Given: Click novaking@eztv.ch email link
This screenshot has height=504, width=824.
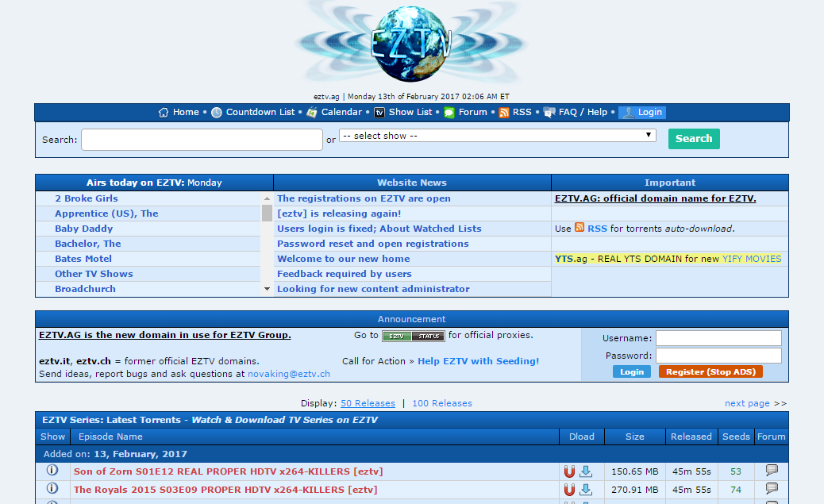Looking at the screenshot, I should (x=289, y=374).
